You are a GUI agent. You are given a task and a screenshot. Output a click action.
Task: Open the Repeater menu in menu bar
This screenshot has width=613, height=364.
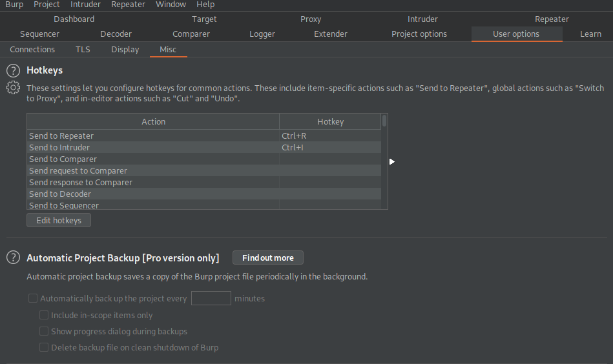(128, 5)
